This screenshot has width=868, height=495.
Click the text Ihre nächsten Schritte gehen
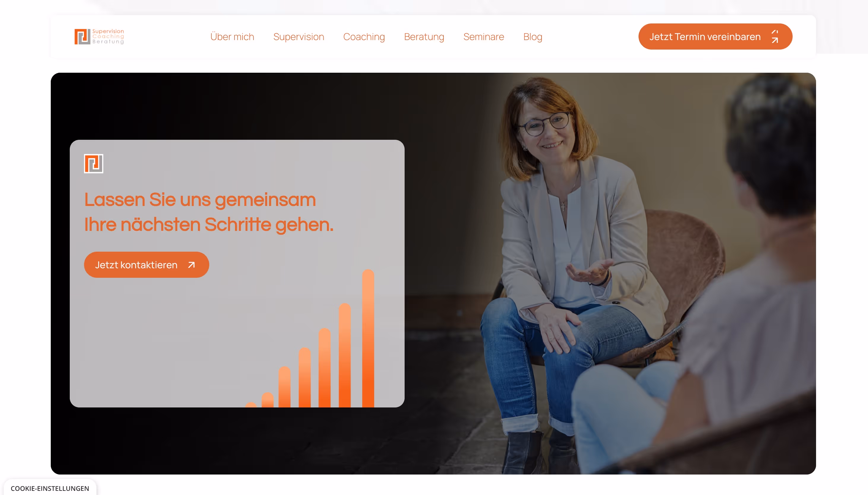(209, 225)
